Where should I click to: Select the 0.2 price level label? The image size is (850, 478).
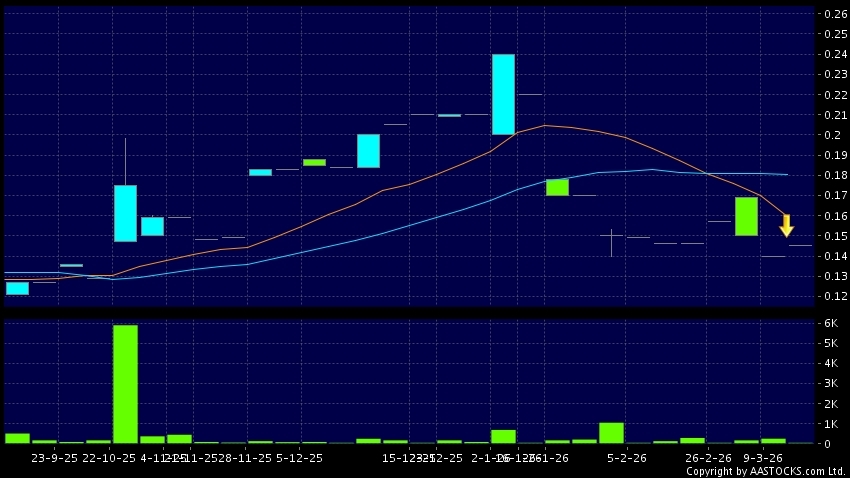tap(829, 135)
